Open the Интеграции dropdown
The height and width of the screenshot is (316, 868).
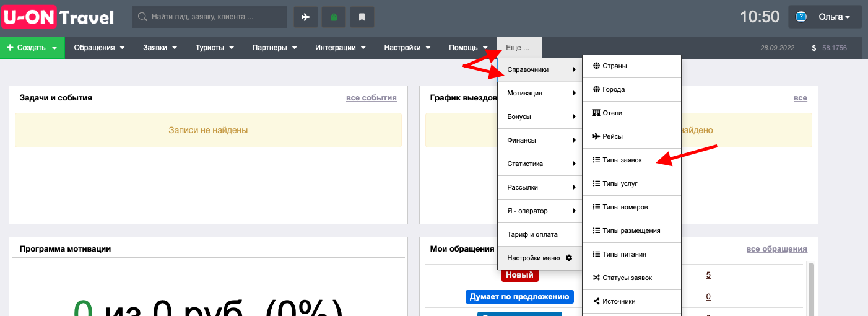coord(341,48)
